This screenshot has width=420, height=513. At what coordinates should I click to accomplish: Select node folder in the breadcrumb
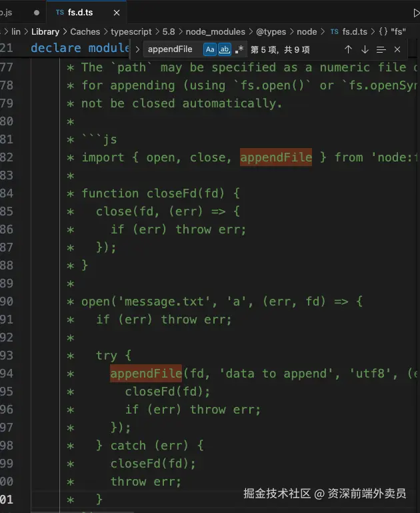coord(307,32)
